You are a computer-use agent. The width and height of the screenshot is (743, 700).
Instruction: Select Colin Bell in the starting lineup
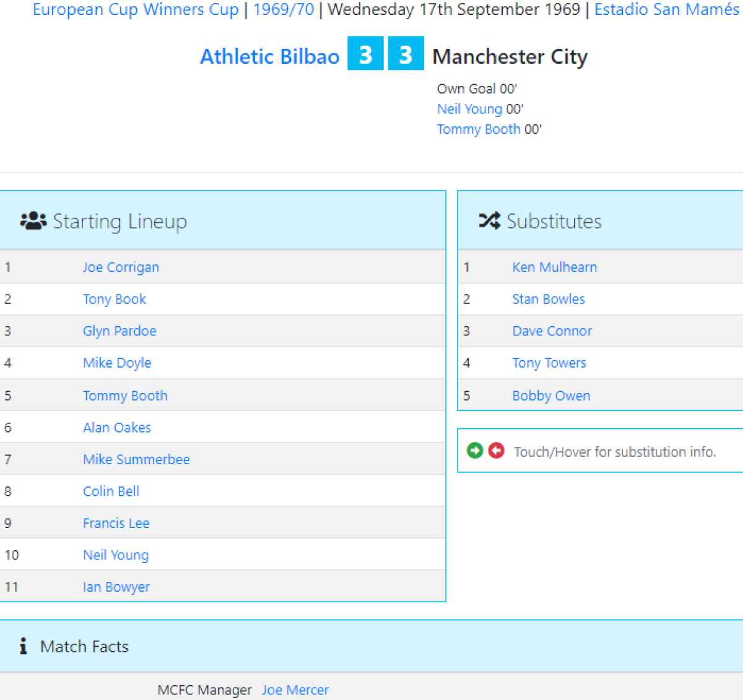111,491
